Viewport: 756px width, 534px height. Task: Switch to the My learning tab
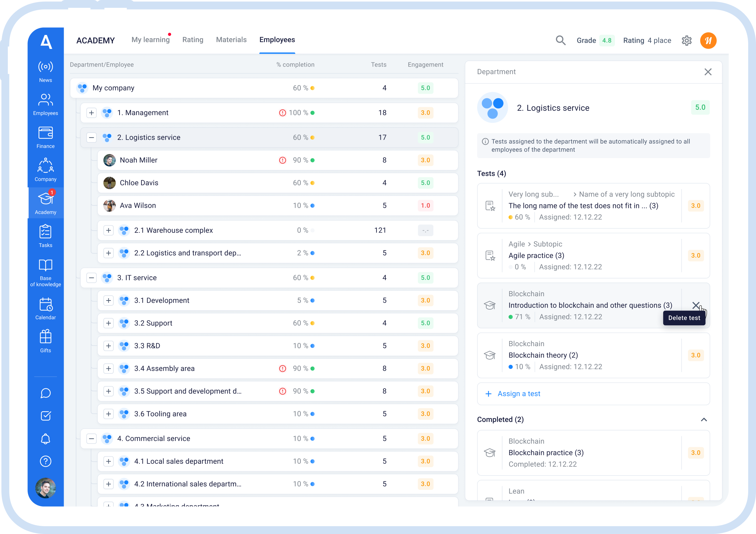click(x=151, y=40)
